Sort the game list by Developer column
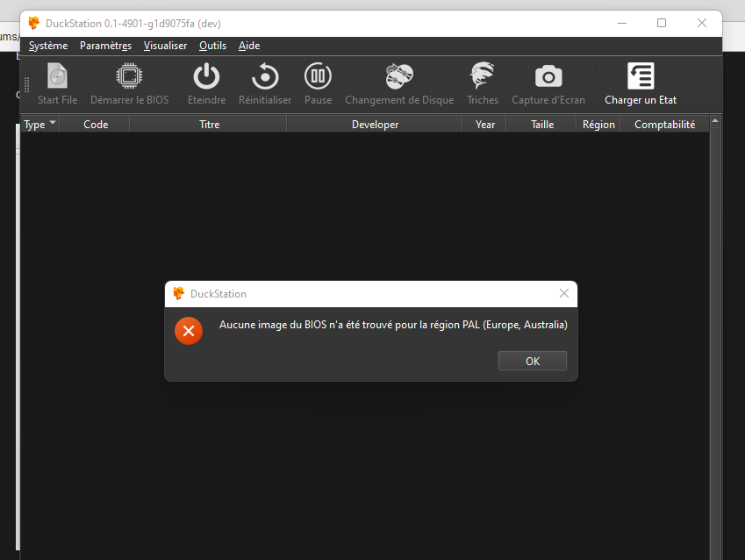 coord(375,124)
